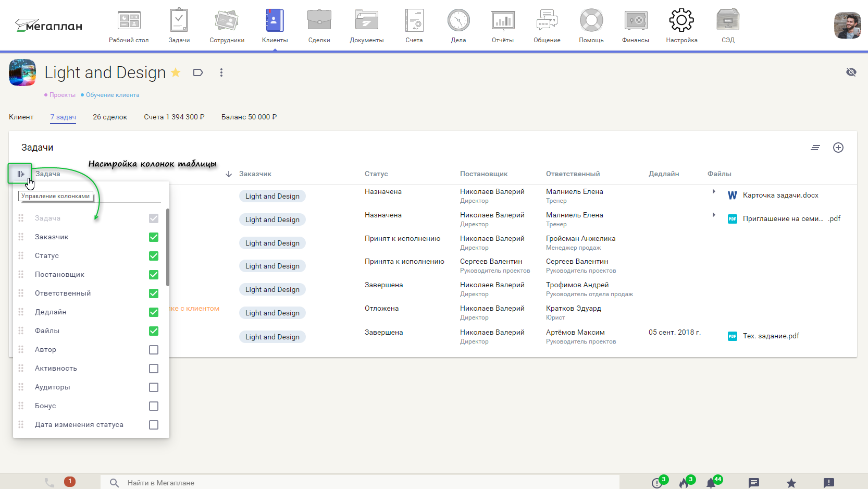Uncheck the Заказчик column checkbox
The image size is (868, 489).
click(154, 237)
